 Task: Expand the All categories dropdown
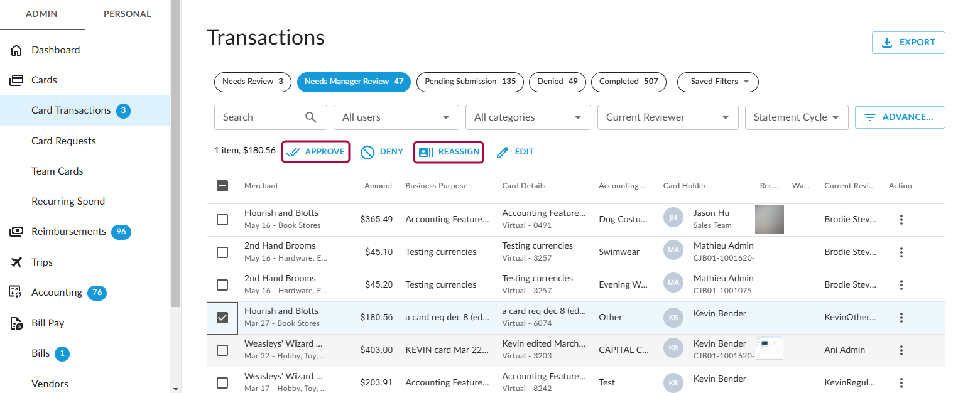coord(528,117)
